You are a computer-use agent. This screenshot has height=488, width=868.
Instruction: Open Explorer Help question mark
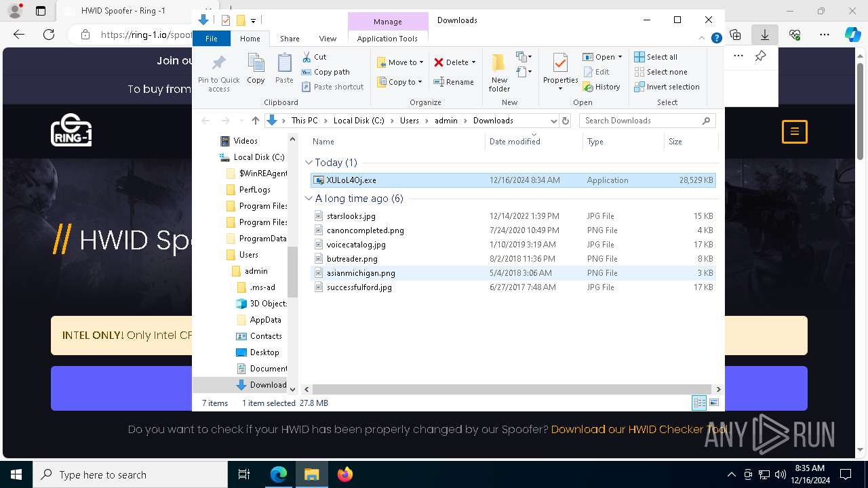point(716,39)
